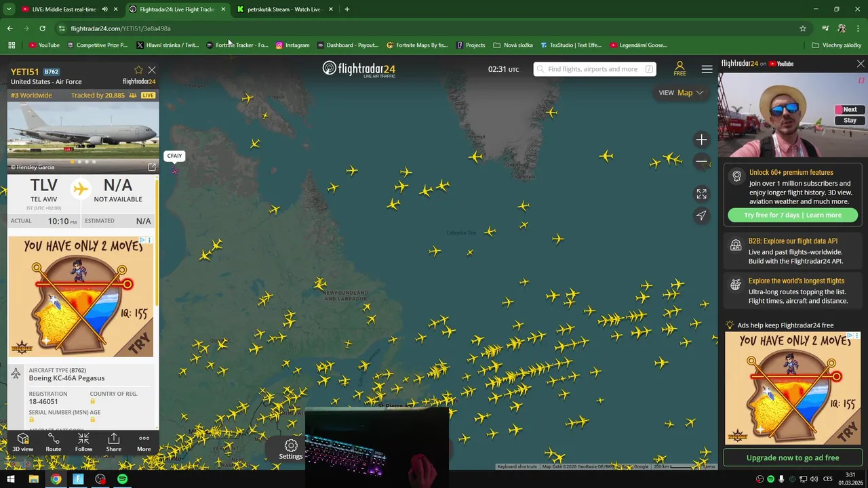Open Instagram bookmark
The image size is (868, 488).
pyautogui.click(x=292, y=45)
